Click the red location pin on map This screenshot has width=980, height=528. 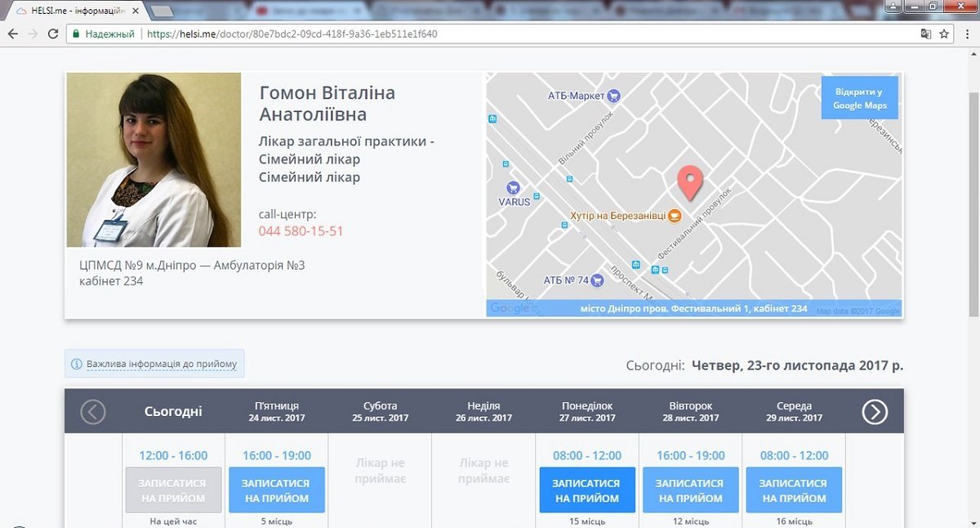click(x=691, y=183)
